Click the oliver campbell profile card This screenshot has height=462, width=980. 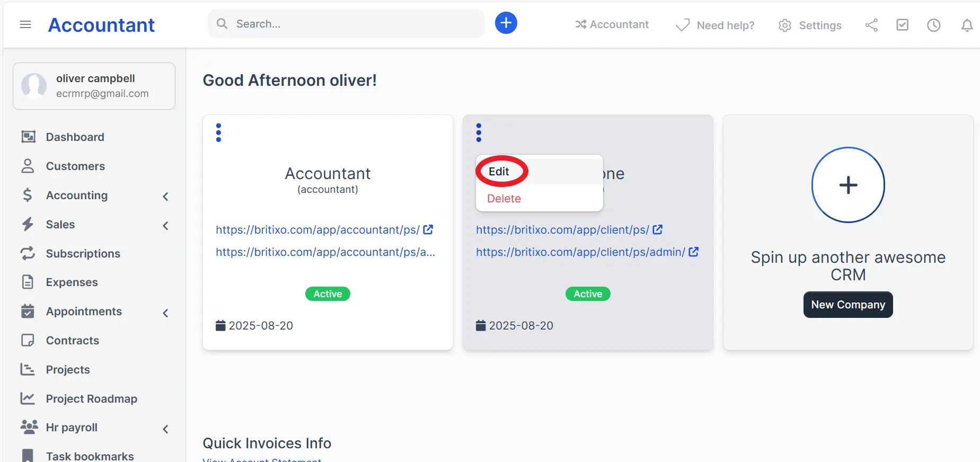pos(94,86)
